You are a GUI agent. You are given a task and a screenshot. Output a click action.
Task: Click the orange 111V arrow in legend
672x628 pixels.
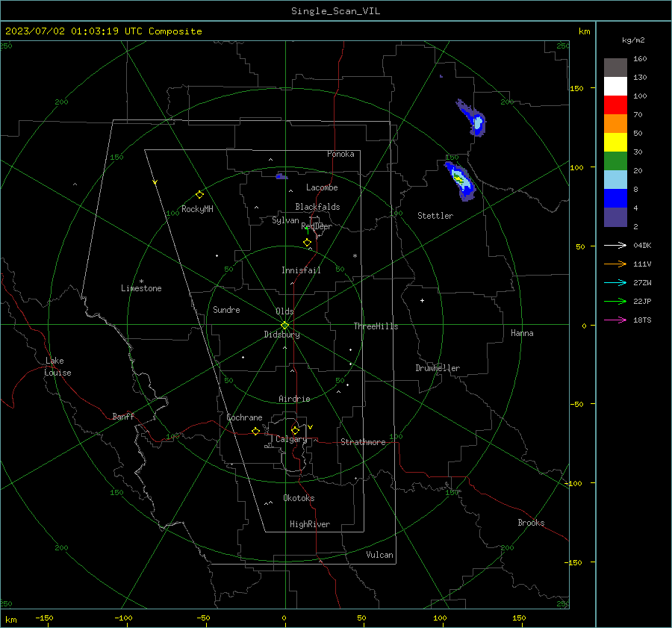[x=615, y=264]
